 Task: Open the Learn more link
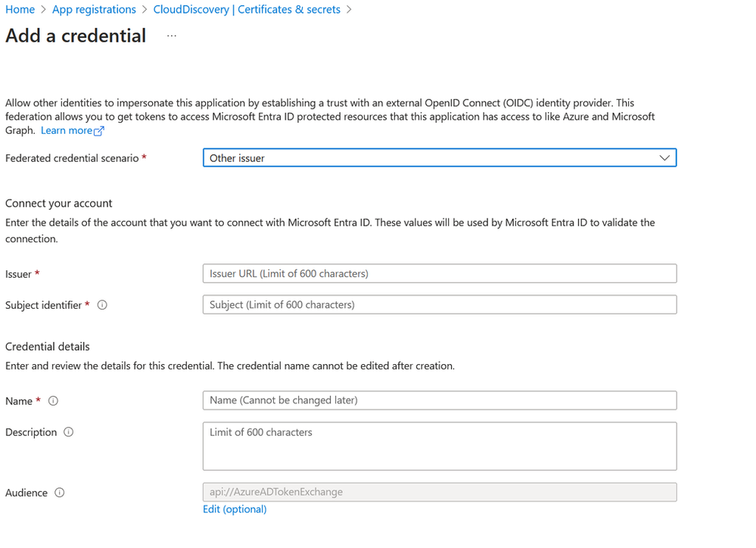click(x=67, y=130)
